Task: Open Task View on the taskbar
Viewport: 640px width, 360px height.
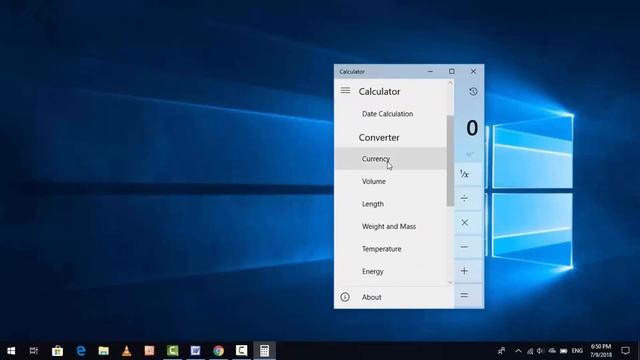Action: pyautogui.click(x=34, y=351)
